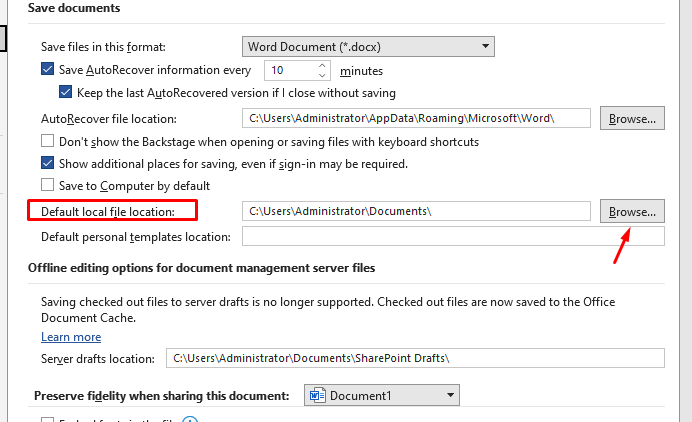Uncheck Keep the last AutoRecovered version

pyautogui.click(x=65, y=92)
